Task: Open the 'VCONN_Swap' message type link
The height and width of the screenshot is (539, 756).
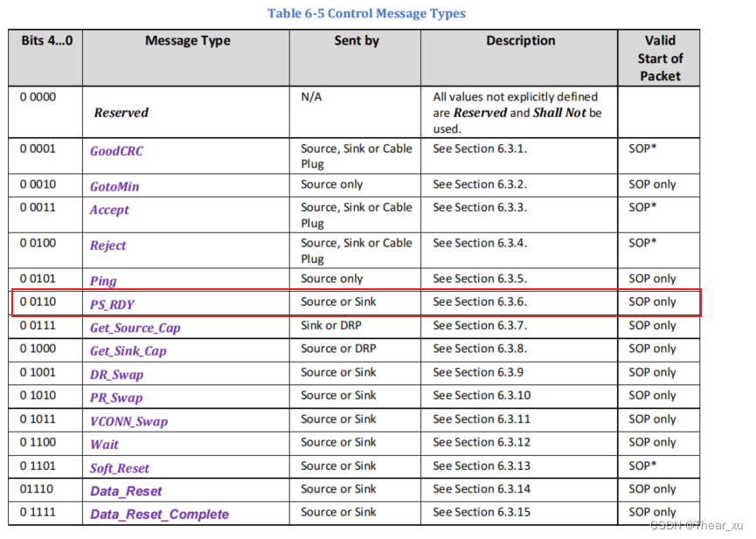Action: [x=128, y=422]
